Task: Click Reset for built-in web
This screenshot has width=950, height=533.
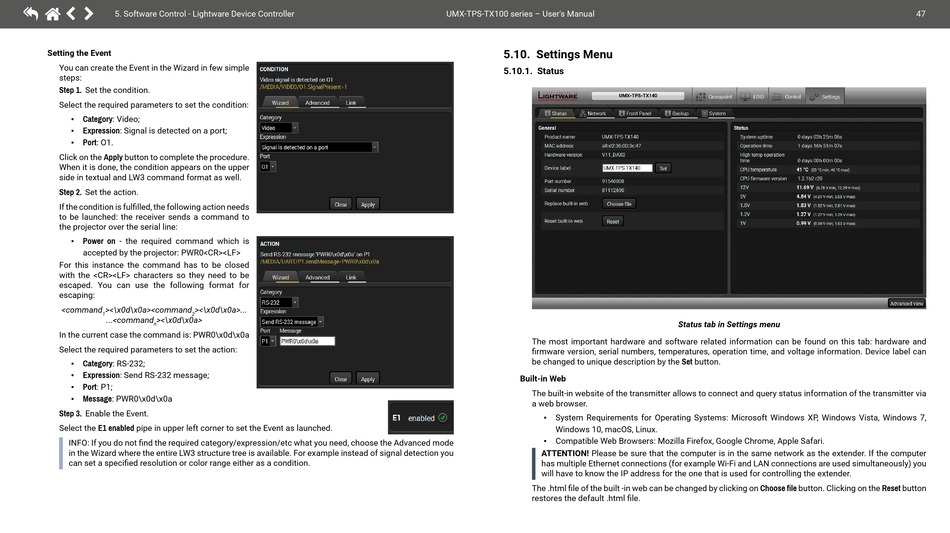Action: coord(613,221)
